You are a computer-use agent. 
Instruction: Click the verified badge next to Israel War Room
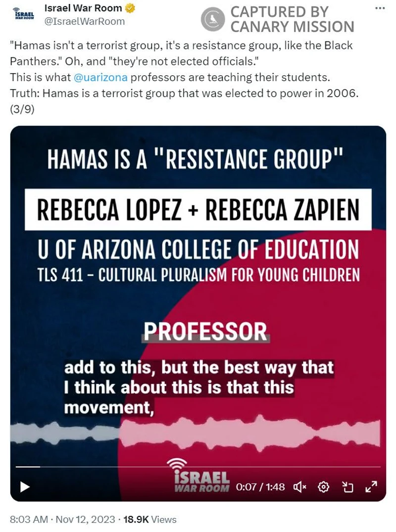129,8
